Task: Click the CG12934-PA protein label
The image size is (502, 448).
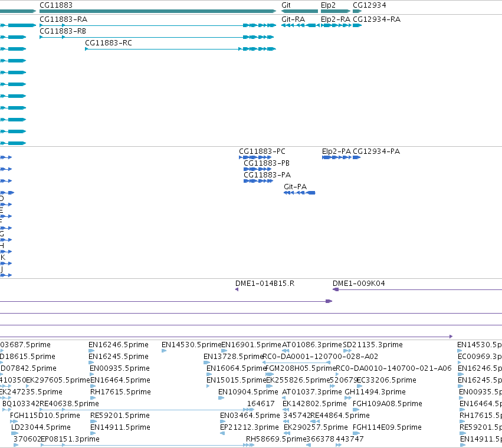Action: click(x=376, y=151)
